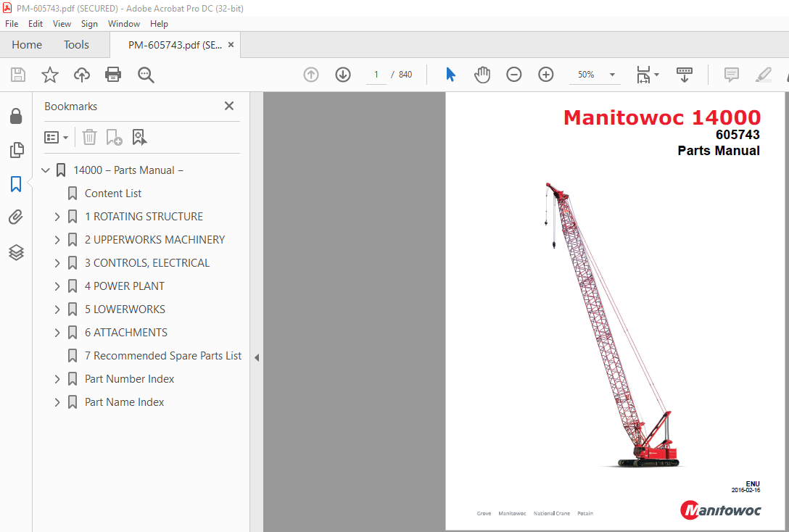The width and height of the screenshot is (789, 532).
Task: Open Attachments paperclip panel icon
Action: click(x=16, y=217)
